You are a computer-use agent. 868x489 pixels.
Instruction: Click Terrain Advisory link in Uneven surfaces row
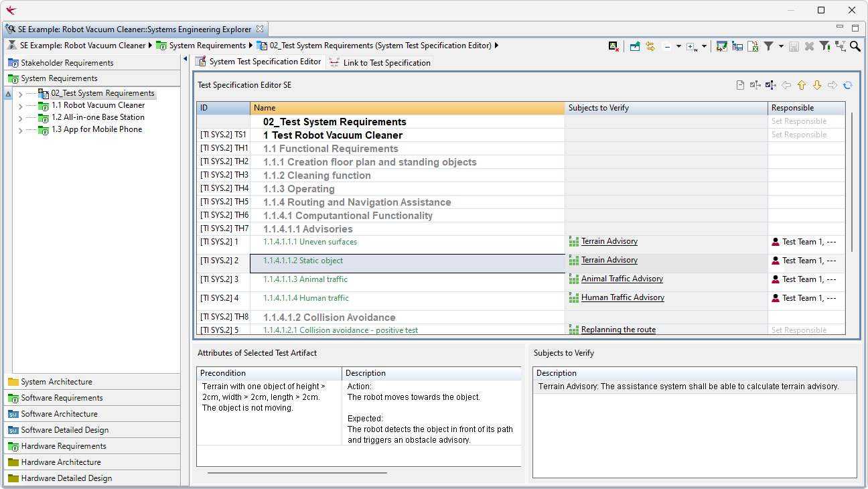609,241
